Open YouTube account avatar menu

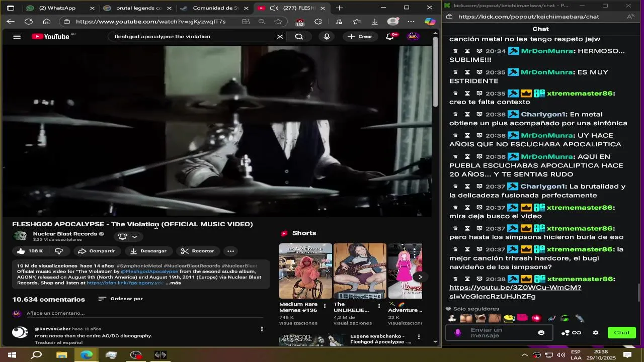click(x=413, y=37)
